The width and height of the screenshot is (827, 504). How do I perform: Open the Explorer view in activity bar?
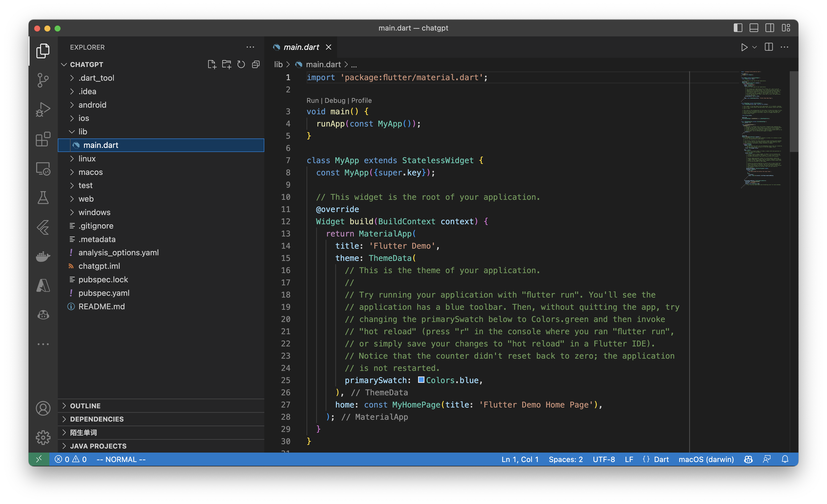point(43,51)
